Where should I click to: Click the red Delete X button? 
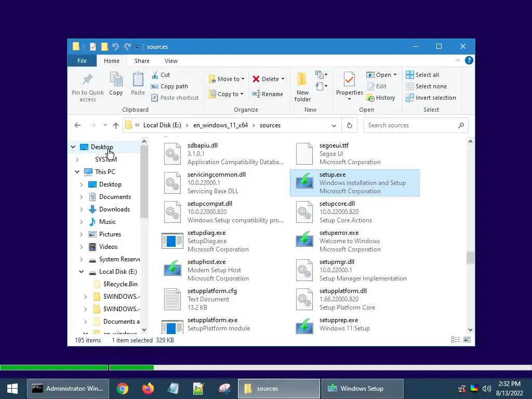pyautogui.click(x=268, y=79)
